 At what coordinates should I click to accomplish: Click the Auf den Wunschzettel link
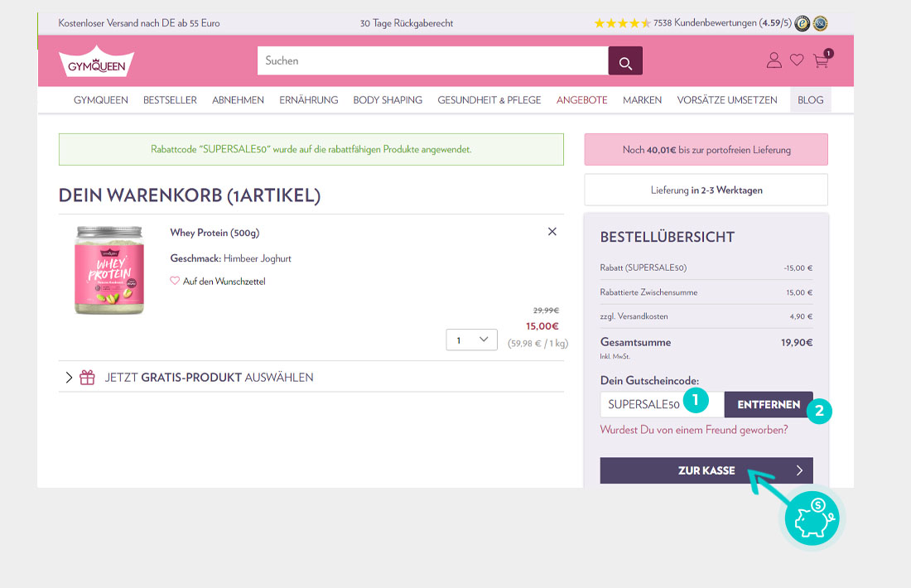[224, 282]
